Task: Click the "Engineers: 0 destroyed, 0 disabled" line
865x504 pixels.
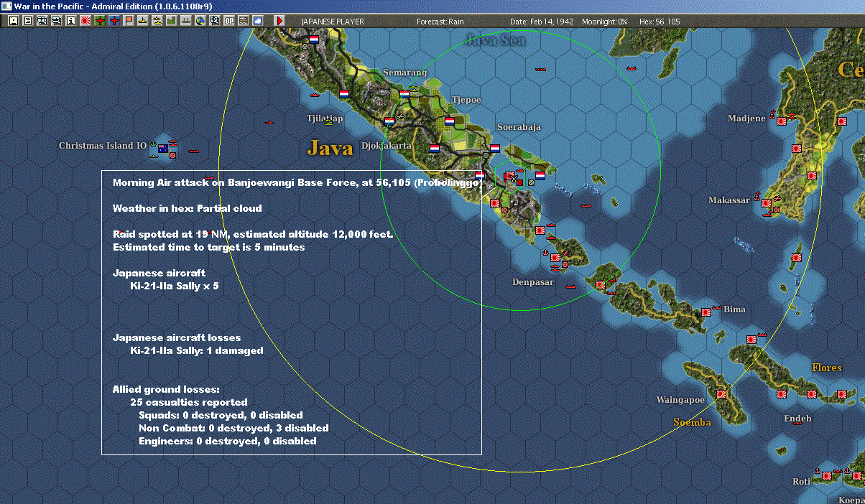Action: [227, 441]
